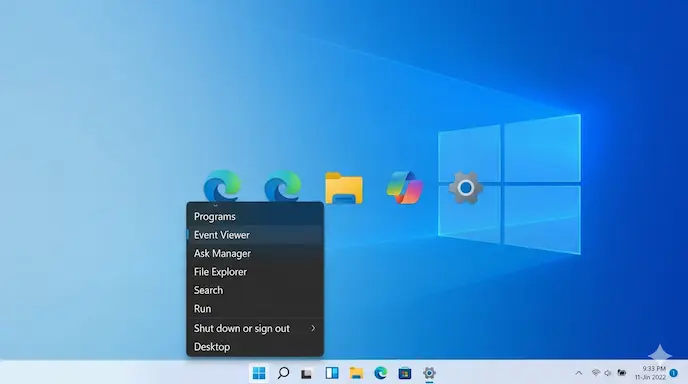
Task: Open Shut down or sign out submenu
Action: pyautogui.click(x=255, y=328)
